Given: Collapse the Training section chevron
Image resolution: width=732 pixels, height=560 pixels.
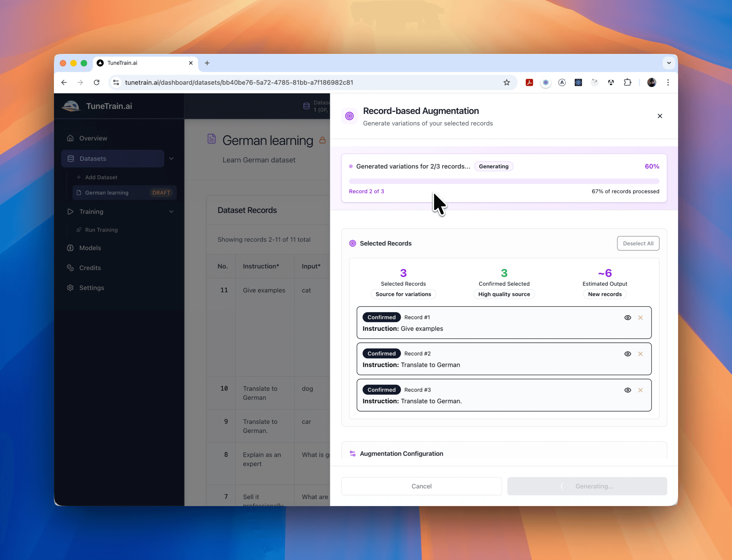Looking at the screenshot, I should (x=171, y=211).
